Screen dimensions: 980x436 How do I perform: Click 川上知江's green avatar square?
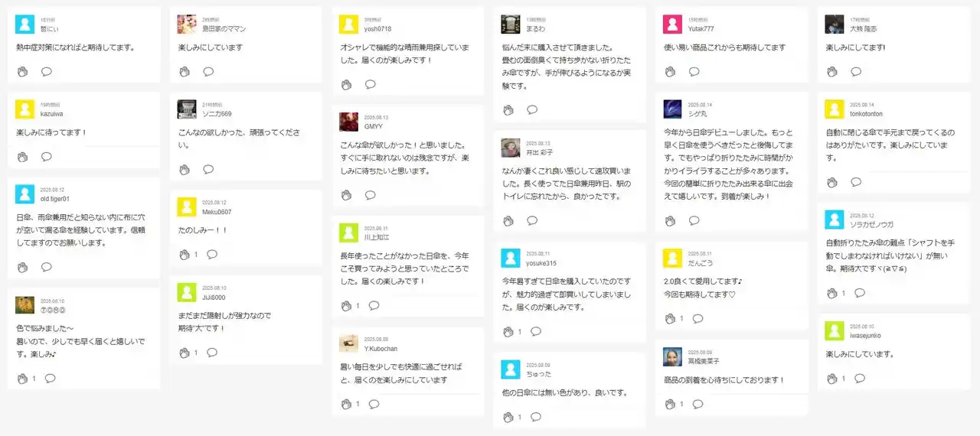(x=348, y=233)
